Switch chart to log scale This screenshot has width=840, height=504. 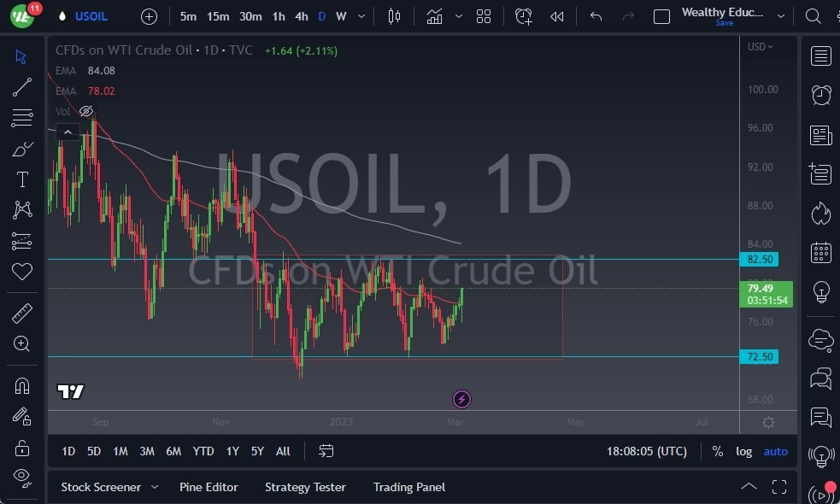point(743,451)
